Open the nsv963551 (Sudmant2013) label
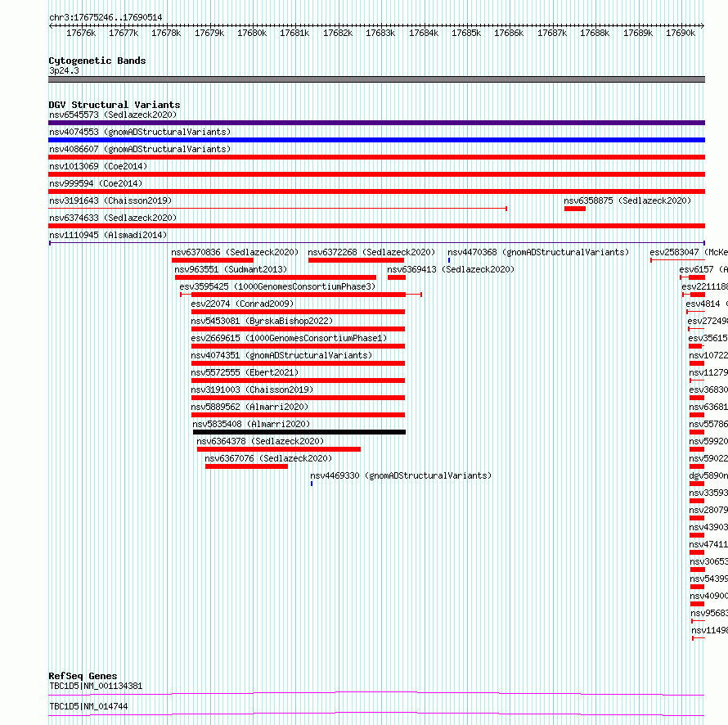 click(x=231, y=269)
